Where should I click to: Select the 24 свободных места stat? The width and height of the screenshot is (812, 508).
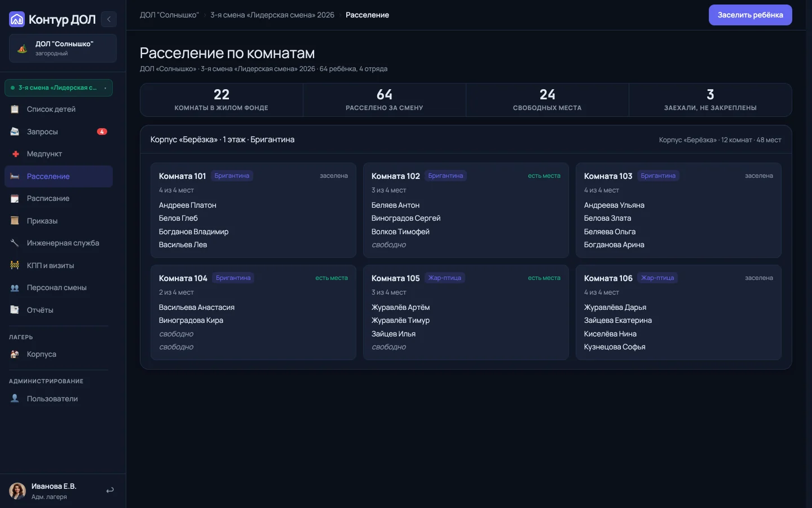click(547, 100)
